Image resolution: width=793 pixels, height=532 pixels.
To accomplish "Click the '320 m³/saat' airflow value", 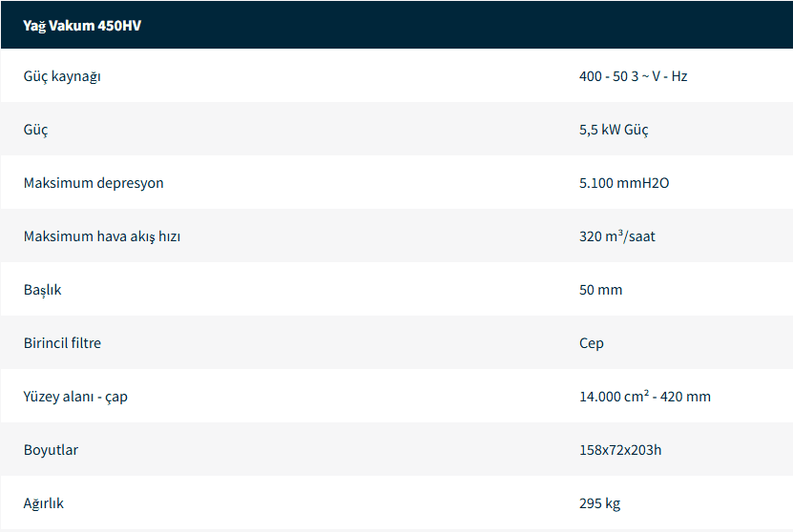I will pyautogui.click(x=616, y=236).
